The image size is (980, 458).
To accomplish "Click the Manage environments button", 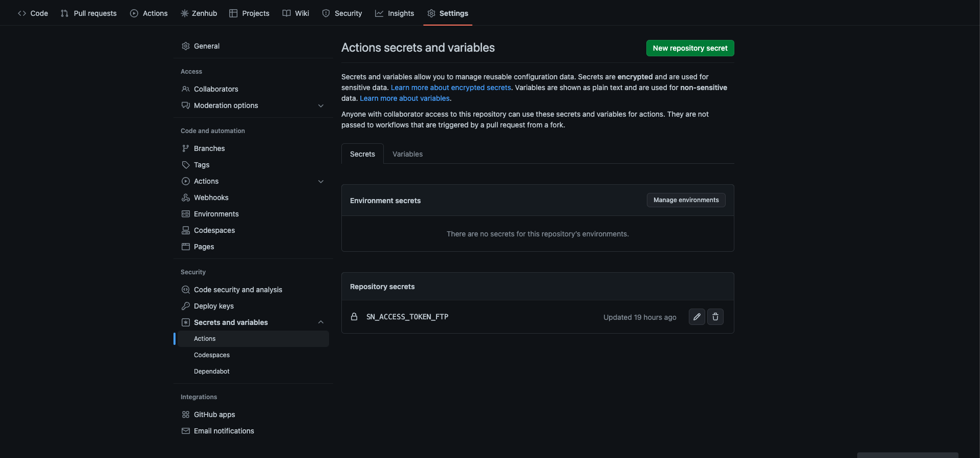I will [686, 200].
